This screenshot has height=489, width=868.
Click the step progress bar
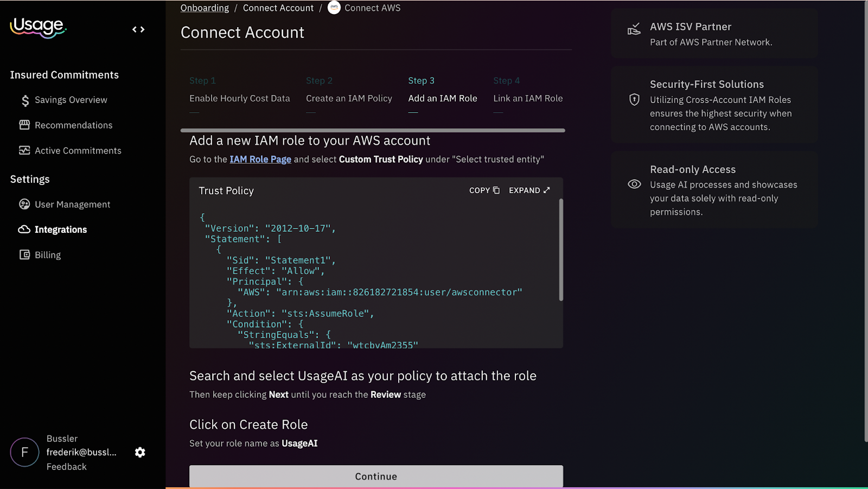373,130
